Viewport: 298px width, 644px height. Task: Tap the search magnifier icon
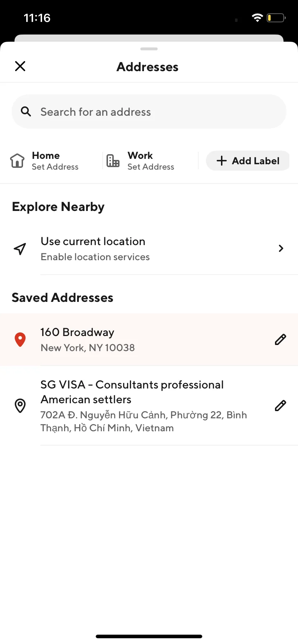26,111
